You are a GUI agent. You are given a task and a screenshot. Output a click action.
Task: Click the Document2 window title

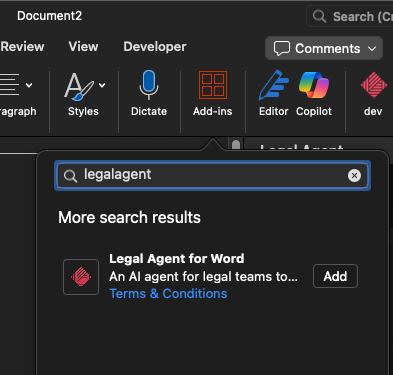49,16
